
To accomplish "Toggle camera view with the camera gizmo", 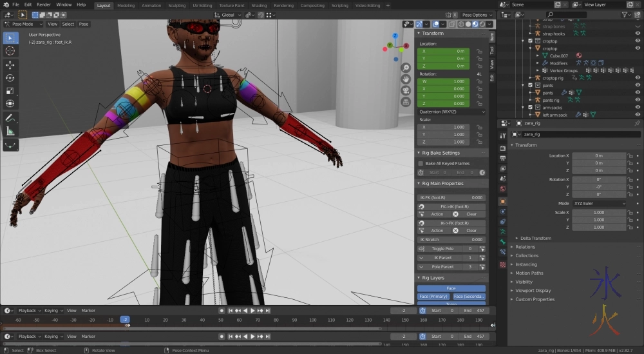I will 406,90.
